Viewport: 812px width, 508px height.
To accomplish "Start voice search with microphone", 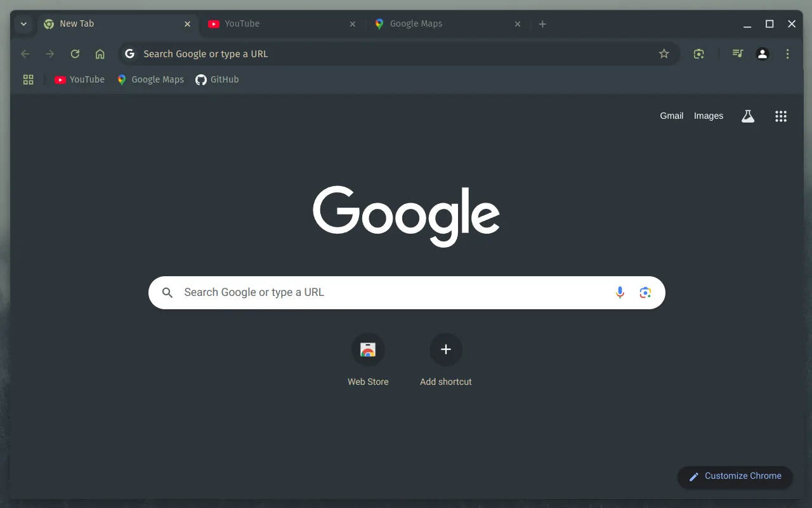I will 620,293.
